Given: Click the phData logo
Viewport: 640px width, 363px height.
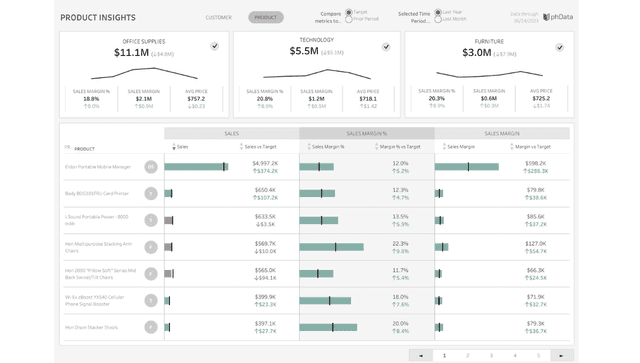Looking at the screenshot, I should pos(558,17).
